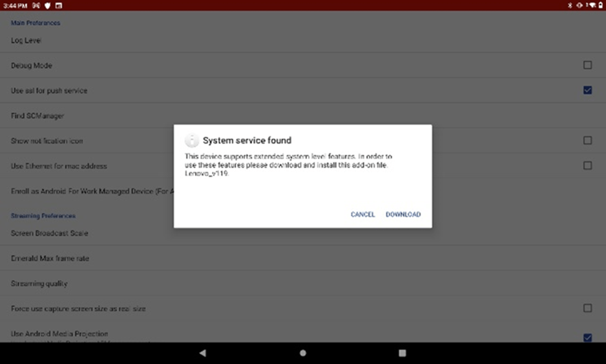Tap the Android back navigation button
The image size is (606, 364).
[x=202, y=353]
